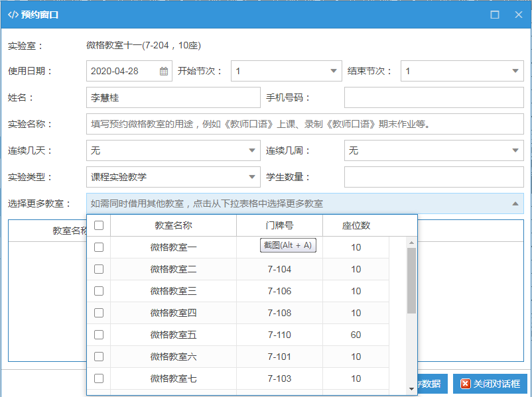Open the 实验类型 dropdown

[x=252, y=177]
